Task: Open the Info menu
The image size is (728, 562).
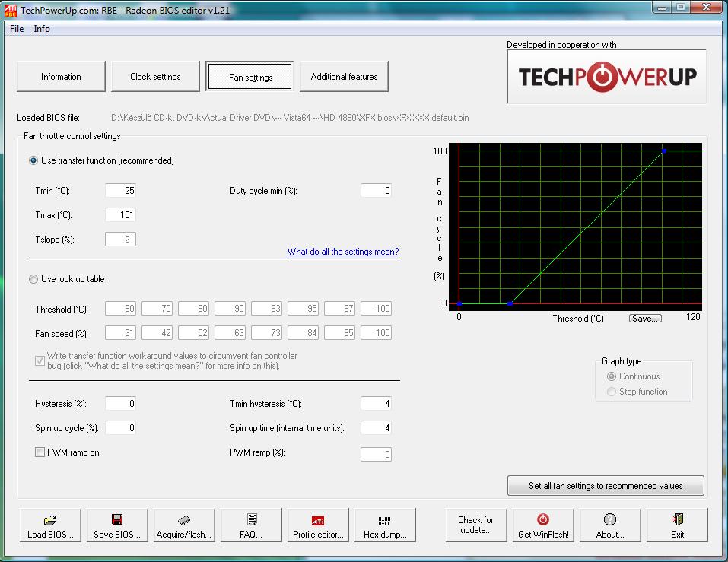Action: pyautogui.click(x=42, y=29)
